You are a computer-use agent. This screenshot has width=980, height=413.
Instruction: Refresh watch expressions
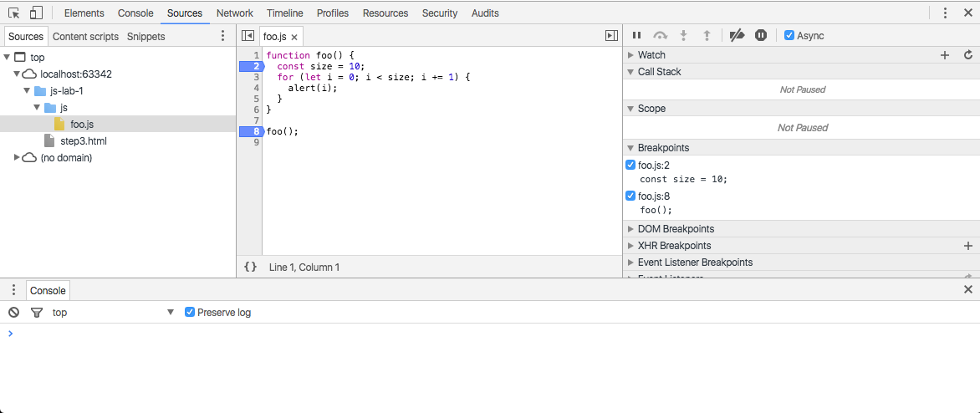tap(968, 55)
